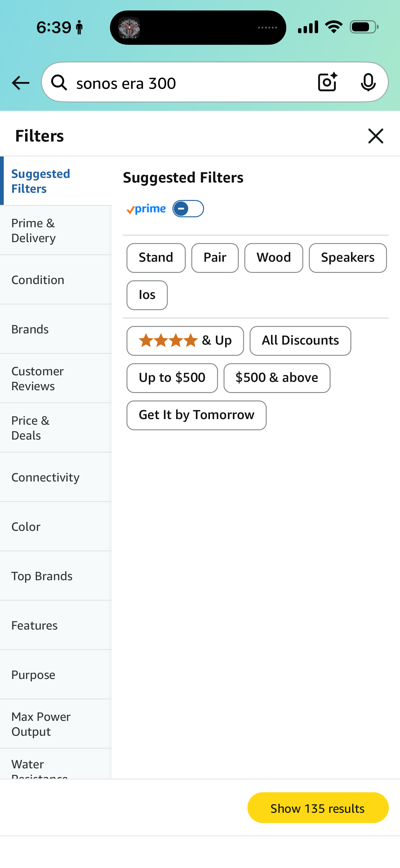This screenshot has width=400, height=868.
Task: Select the Up to $500 price filter
Action: click(x=172, y=378)
